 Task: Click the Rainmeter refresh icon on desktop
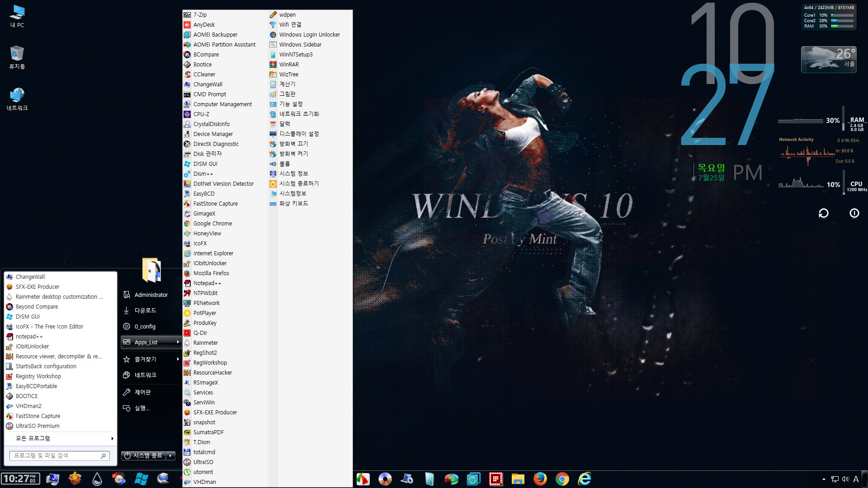coord(823,213)
